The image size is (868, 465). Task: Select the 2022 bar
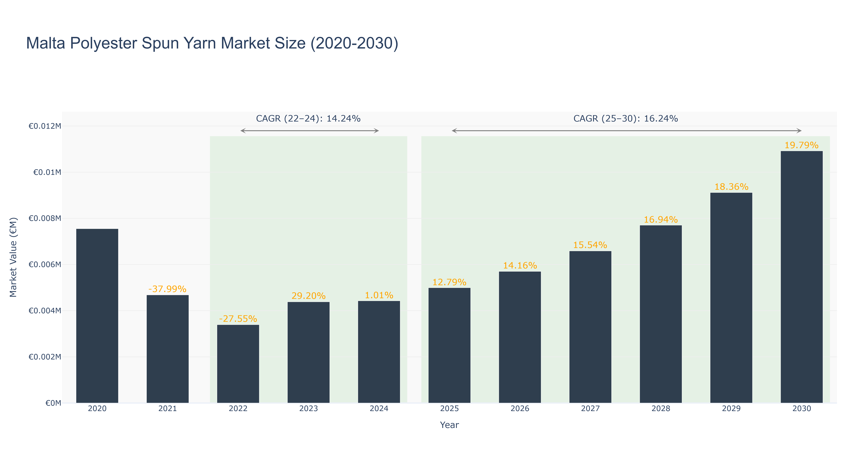(x=238, y=364)
